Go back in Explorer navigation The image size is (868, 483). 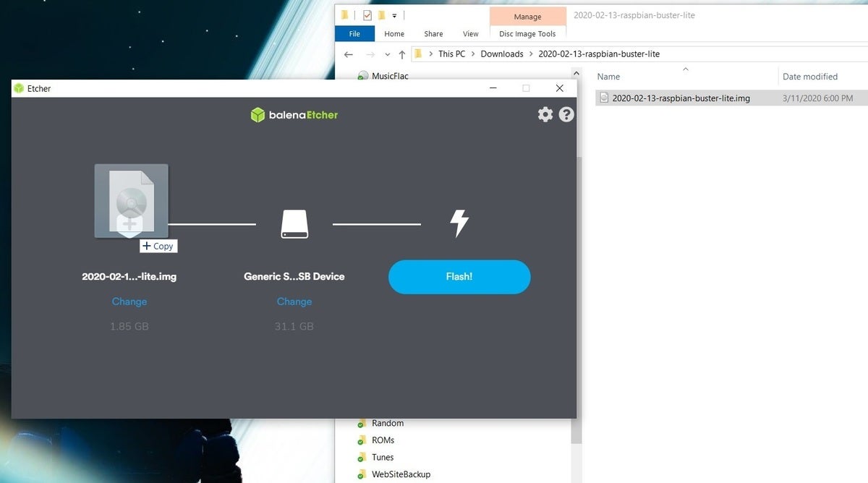coord(349,54)
